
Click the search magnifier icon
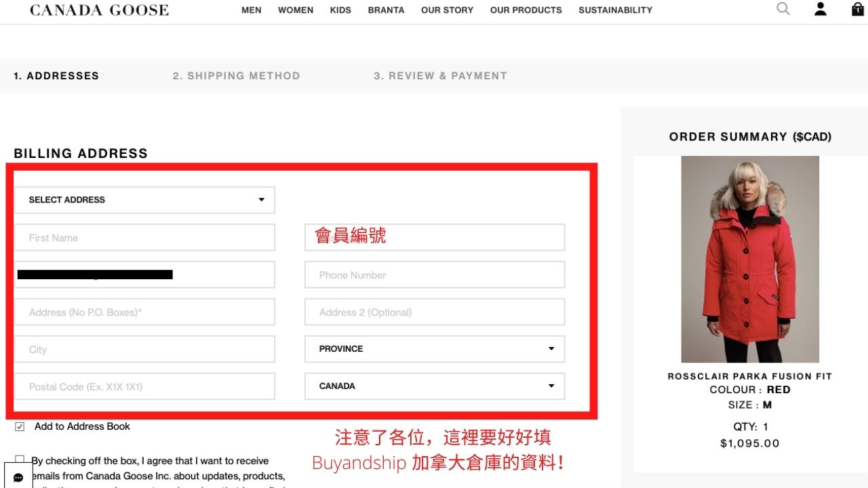(783, 9)
